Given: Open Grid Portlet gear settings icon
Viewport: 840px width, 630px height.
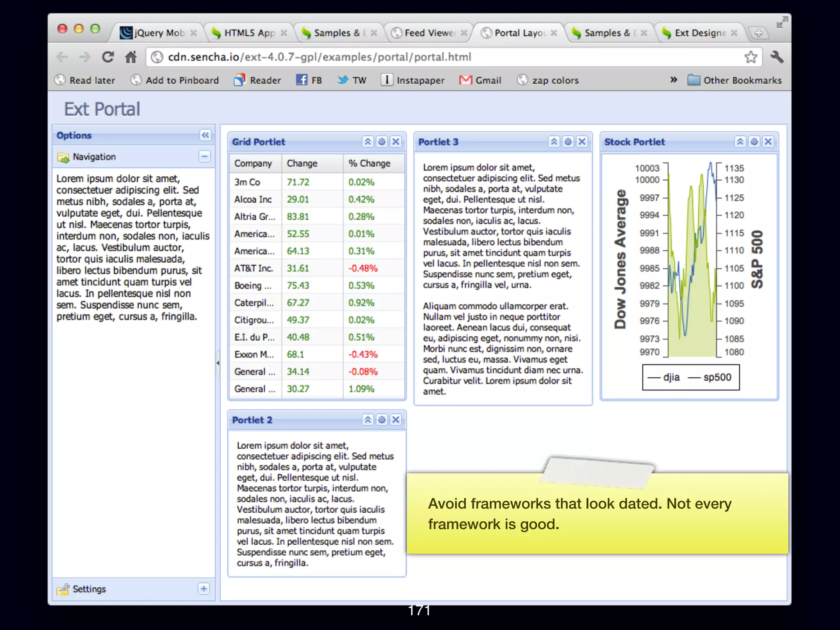Looking at the screenshot, I should point(382,142).
